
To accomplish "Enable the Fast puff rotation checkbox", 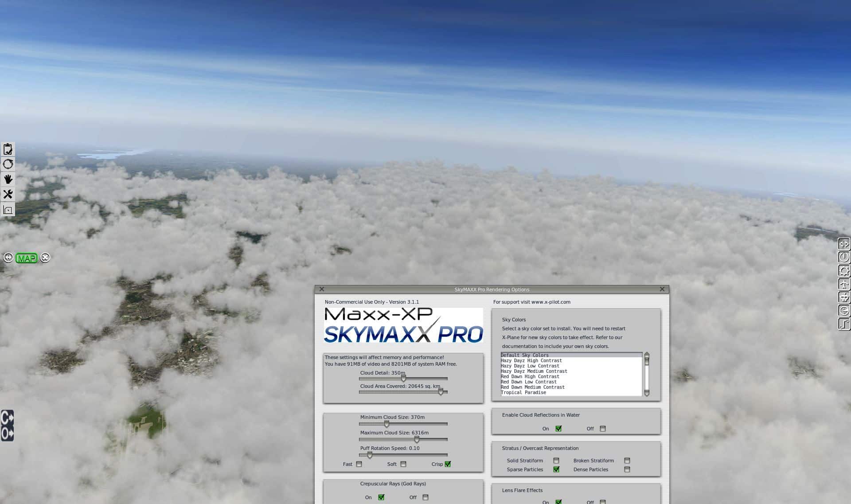I will point(359,464).
